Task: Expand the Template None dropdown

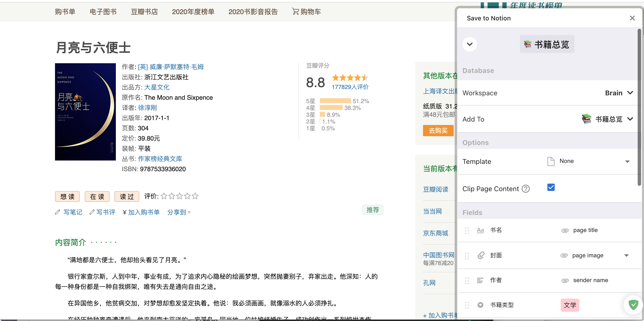Action: point(627,161)
